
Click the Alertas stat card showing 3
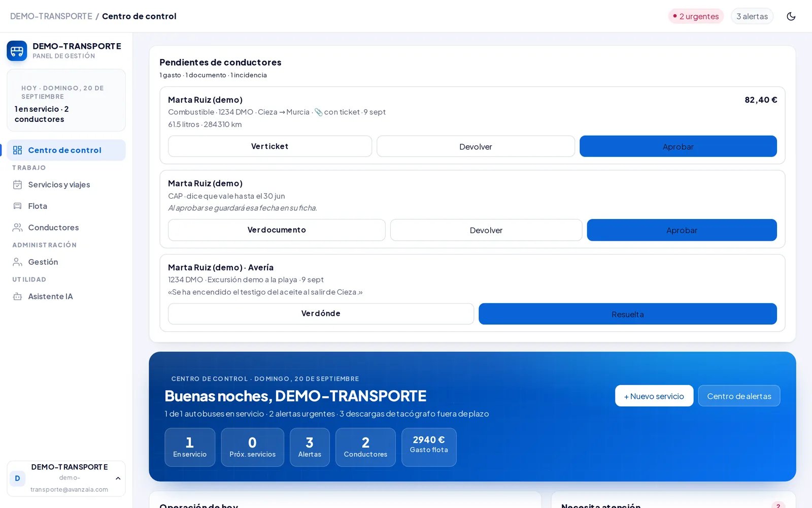pos(310,447)
